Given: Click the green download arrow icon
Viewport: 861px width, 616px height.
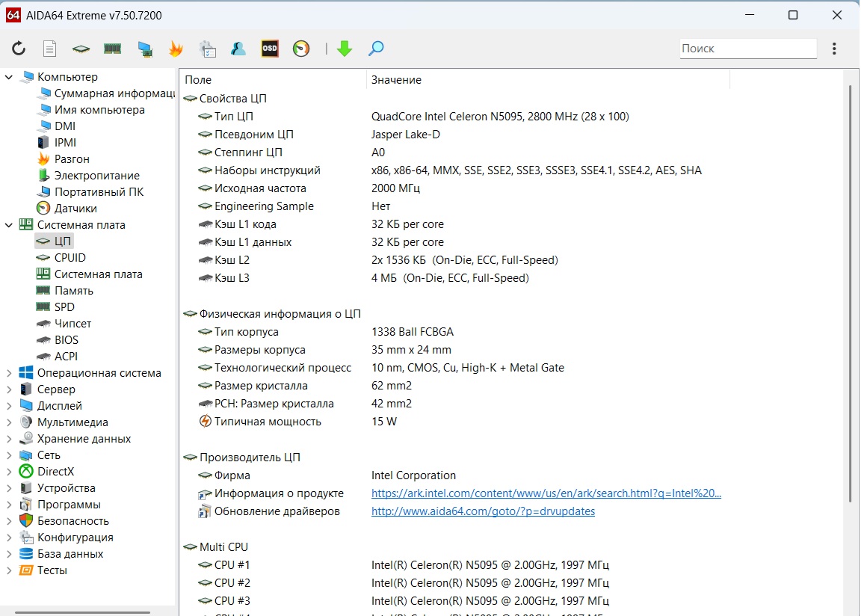Looking at the screenshot, I should point(345,49).
